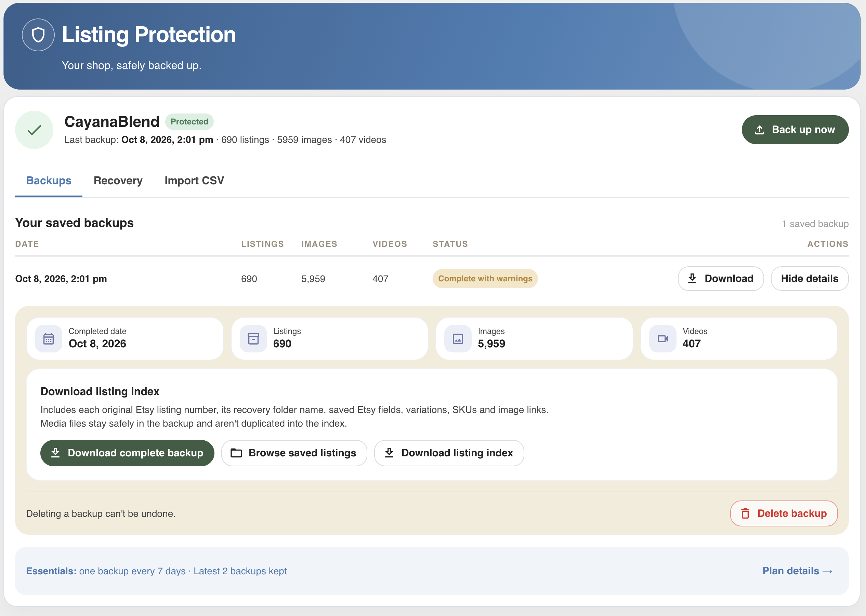Open the Import CSV tab
The width and height of the screenshot is (866, 616).
(194, 180)
